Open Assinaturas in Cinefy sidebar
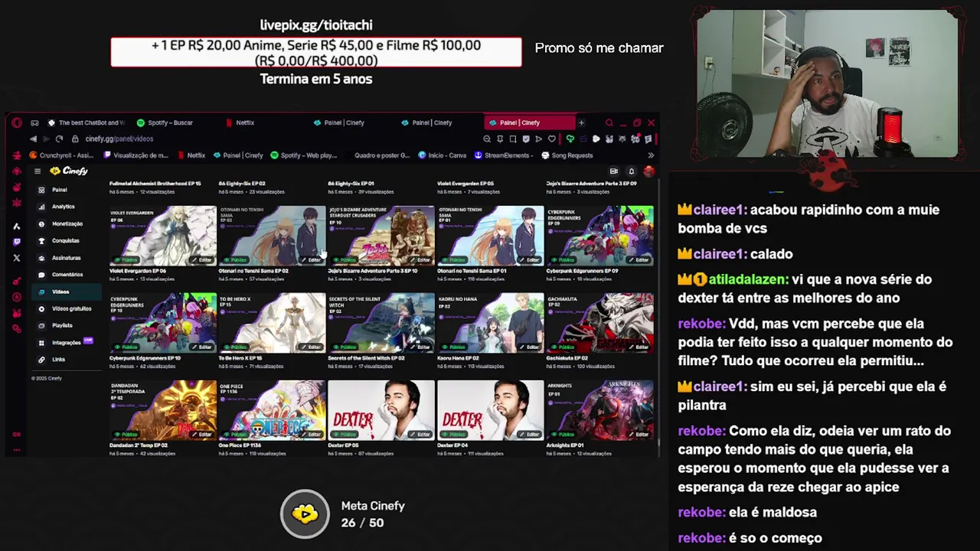The width and height of the screenshot is (980, 551). (66, 258)
